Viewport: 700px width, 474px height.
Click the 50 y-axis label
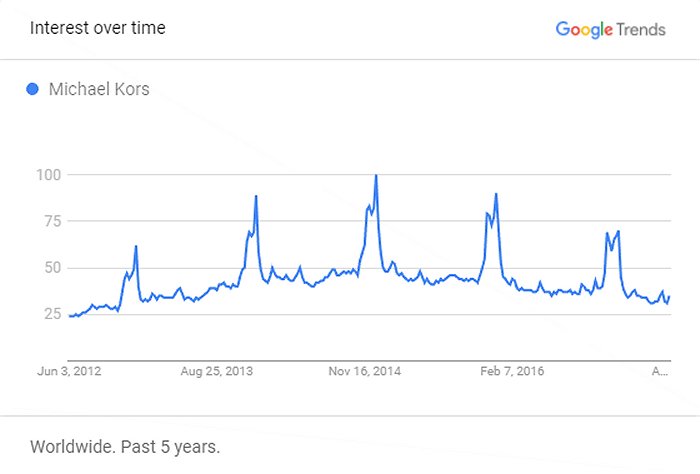pos(51,268)
